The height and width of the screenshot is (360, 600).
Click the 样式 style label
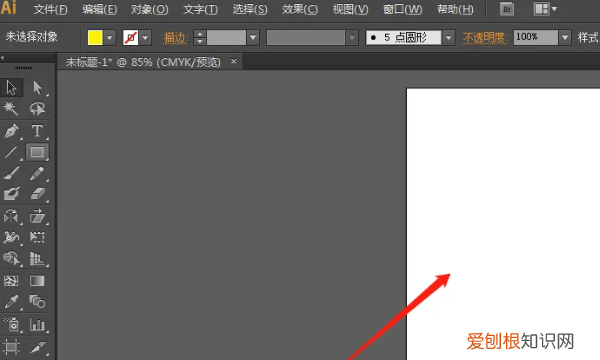tap(588, 37)
